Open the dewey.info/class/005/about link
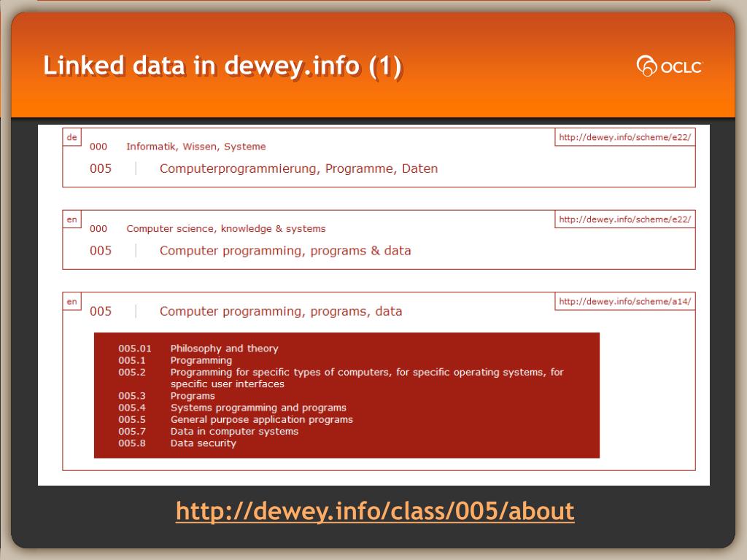 pyautogui.click(x=375, y=511)
